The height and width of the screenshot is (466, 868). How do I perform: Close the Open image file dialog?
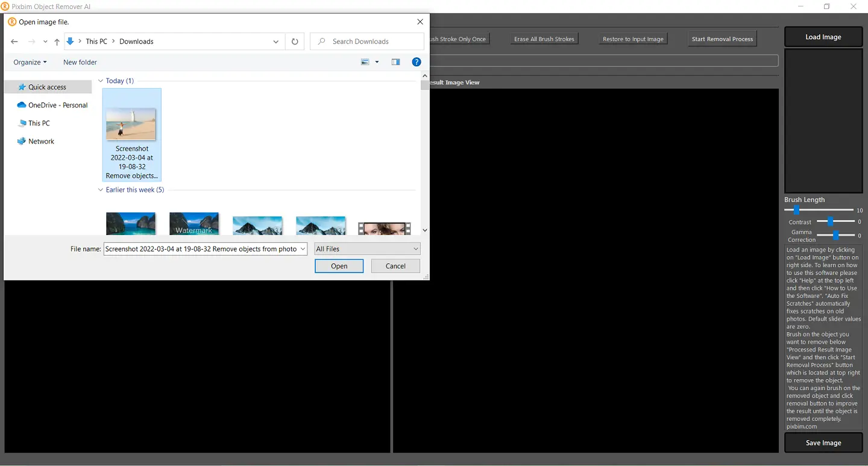420,22
